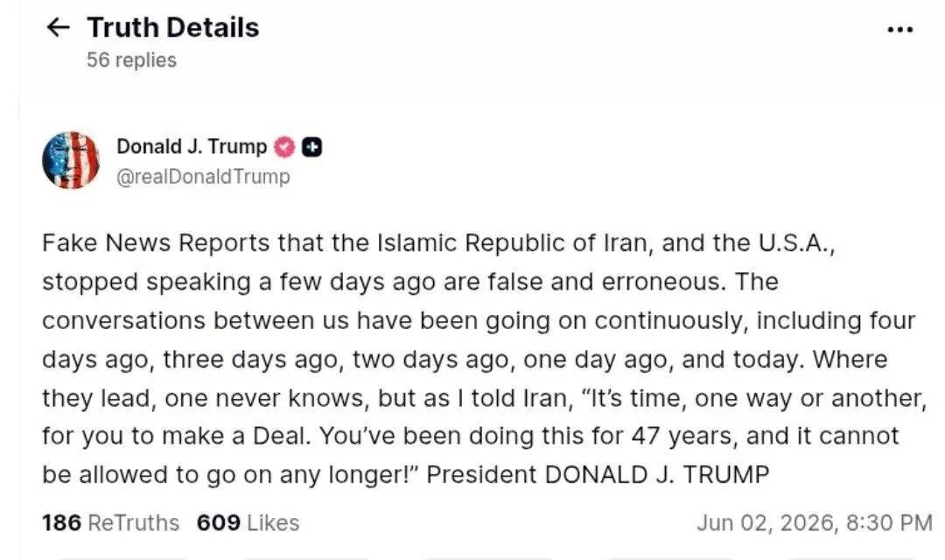Open the three-dot more options menu
Viewport: 945px width, 560px height.
899,29
